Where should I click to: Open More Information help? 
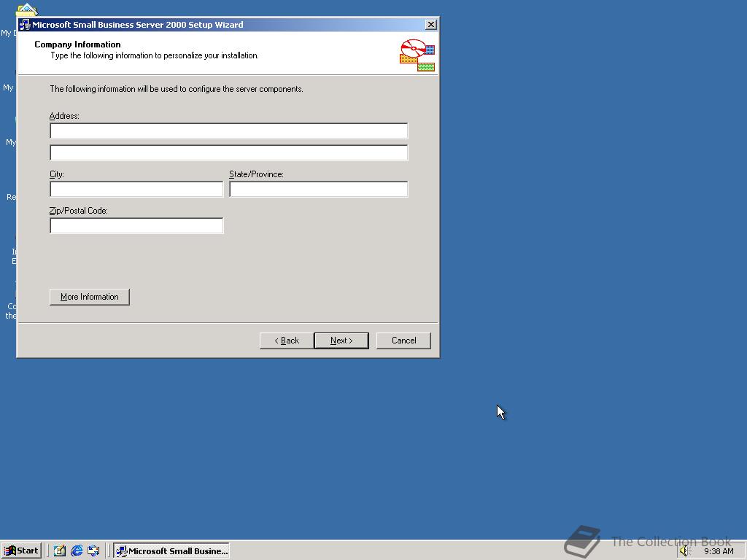(90, 297)
